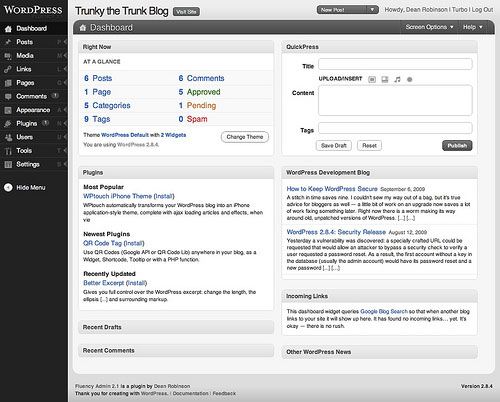Open the Better Excerpt plugin link
Screen dimensions: 500x402
tap(103, 283)
